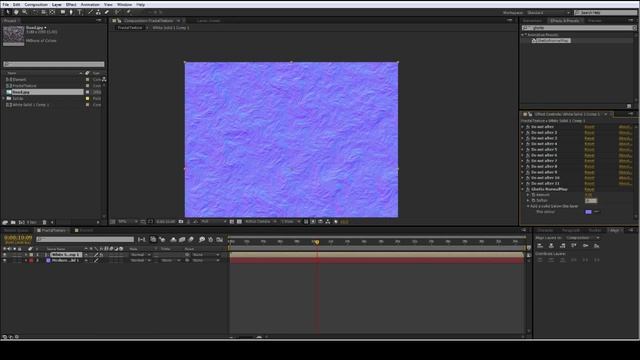Hide the second timeline layer's eye icon
The width and height of the screenshot is (640, 360).
click(x=4, y=260)
